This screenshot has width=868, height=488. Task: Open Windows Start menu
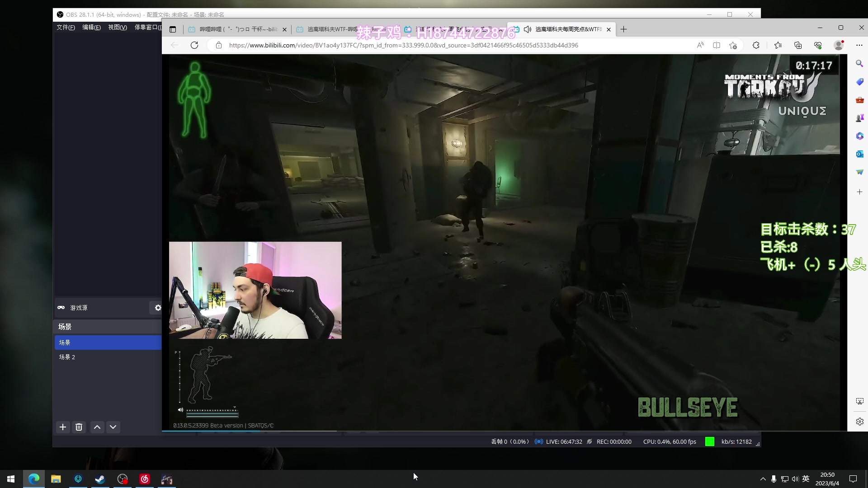tap(11, 479)
